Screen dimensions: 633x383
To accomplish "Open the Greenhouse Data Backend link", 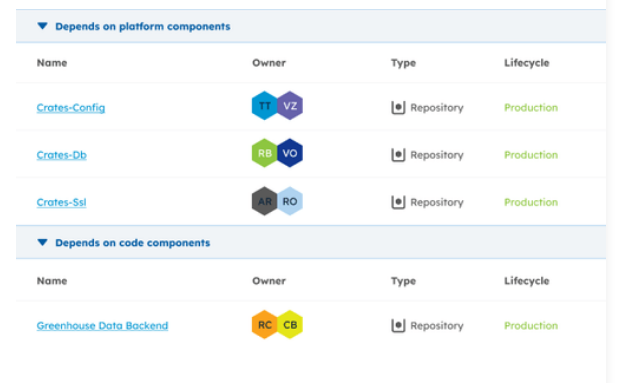I will (x=102, y=326).
